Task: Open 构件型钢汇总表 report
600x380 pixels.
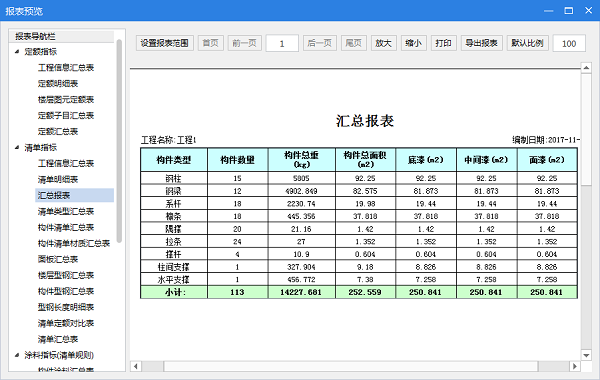Action: [66, 291]
